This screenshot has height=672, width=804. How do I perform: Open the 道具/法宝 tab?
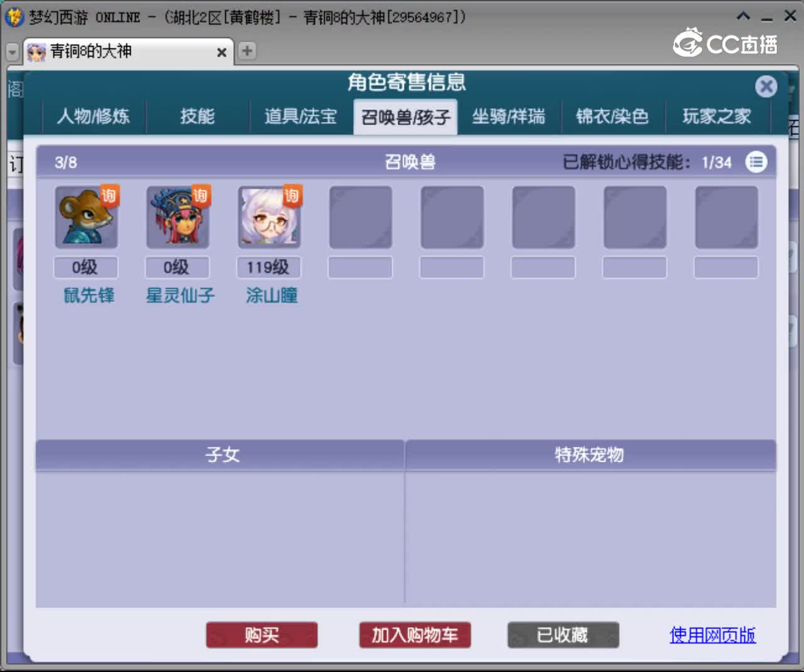pyautogui.click(x=301, y=116)
